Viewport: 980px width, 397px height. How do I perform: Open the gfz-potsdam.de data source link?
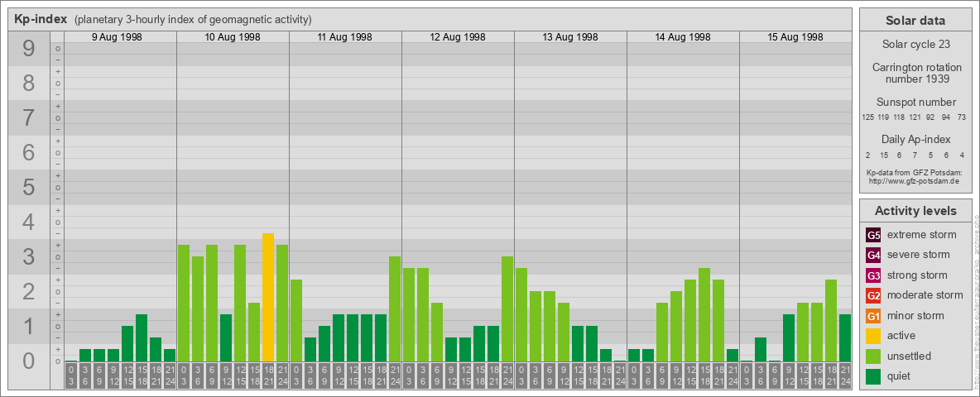point(914,180)
